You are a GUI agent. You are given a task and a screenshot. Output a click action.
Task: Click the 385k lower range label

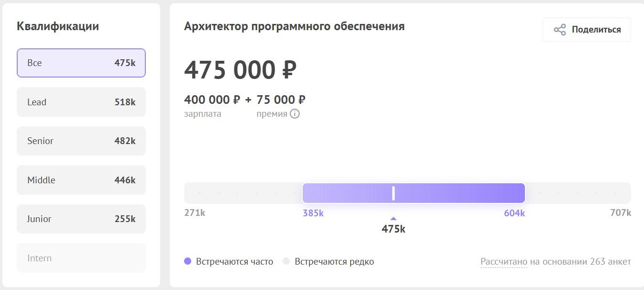[x=313, y=213]
